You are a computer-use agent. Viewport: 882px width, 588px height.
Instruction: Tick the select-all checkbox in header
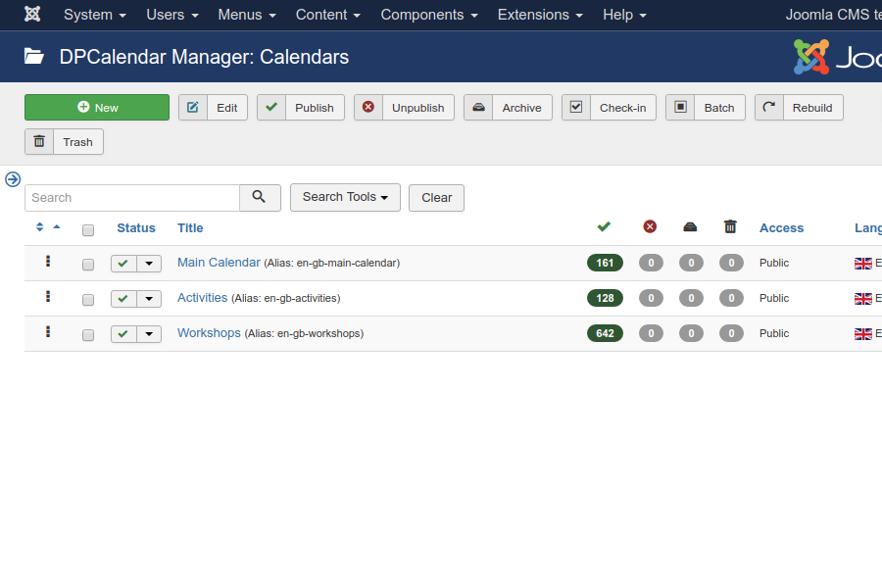(x=88, y=230)
